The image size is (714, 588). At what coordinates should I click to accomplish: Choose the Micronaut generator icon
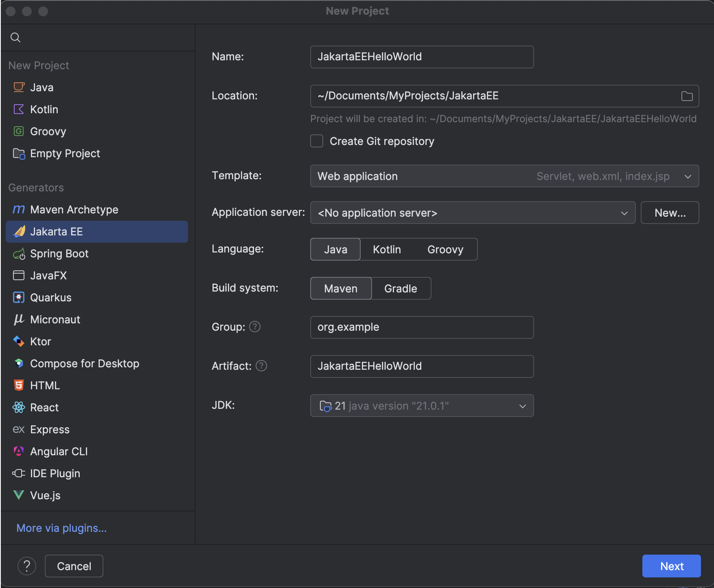[x=19, y=319]
